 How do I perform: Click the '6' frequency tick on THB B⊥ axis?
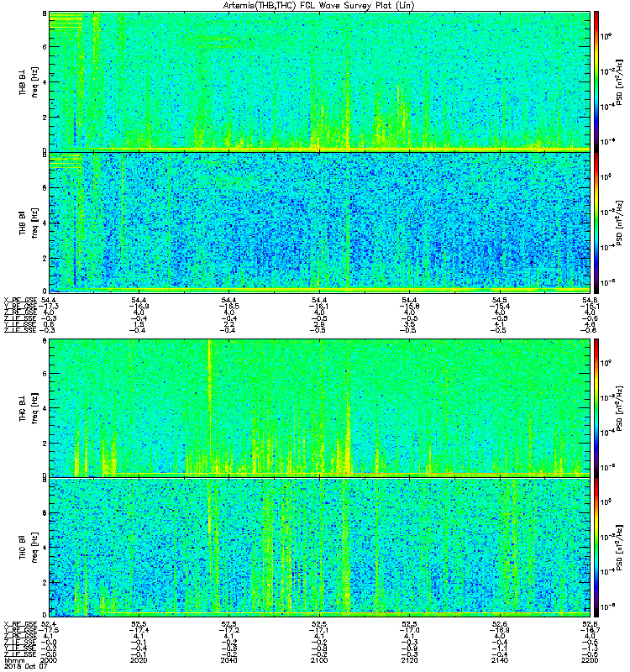tap(45, 47)
